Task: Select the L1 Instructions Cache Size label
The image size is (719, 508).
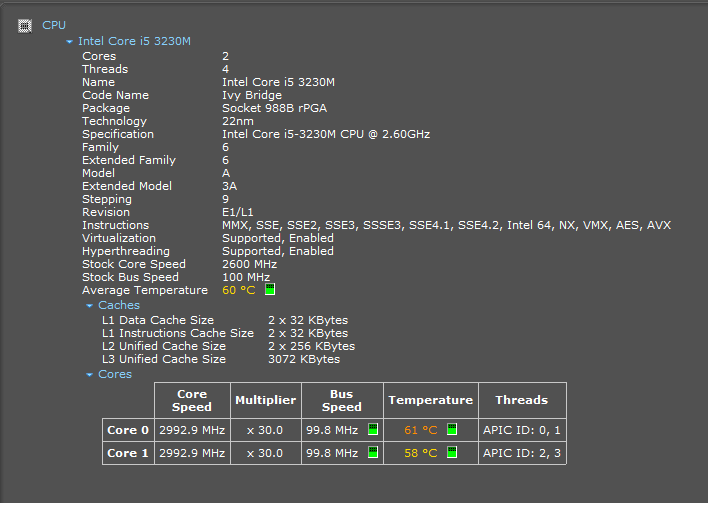Action: point(178,333)
